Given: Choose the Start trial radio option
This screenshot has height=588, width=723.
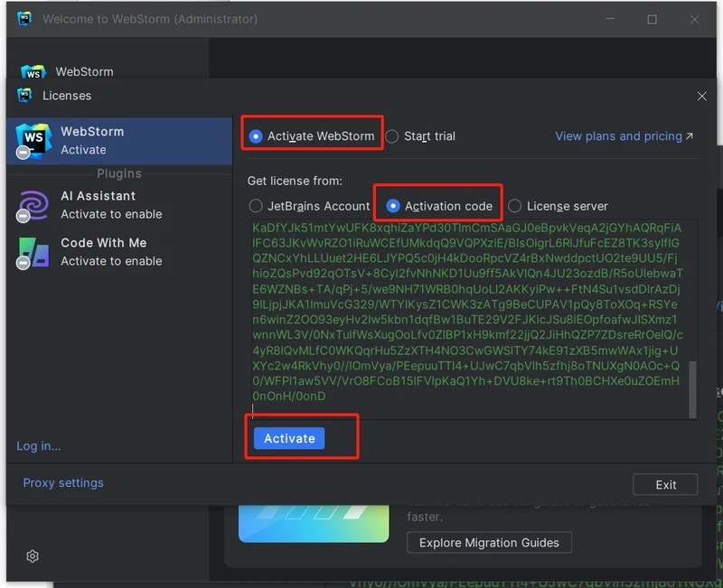Looking at the screenshot, I should tap(392, 136).
